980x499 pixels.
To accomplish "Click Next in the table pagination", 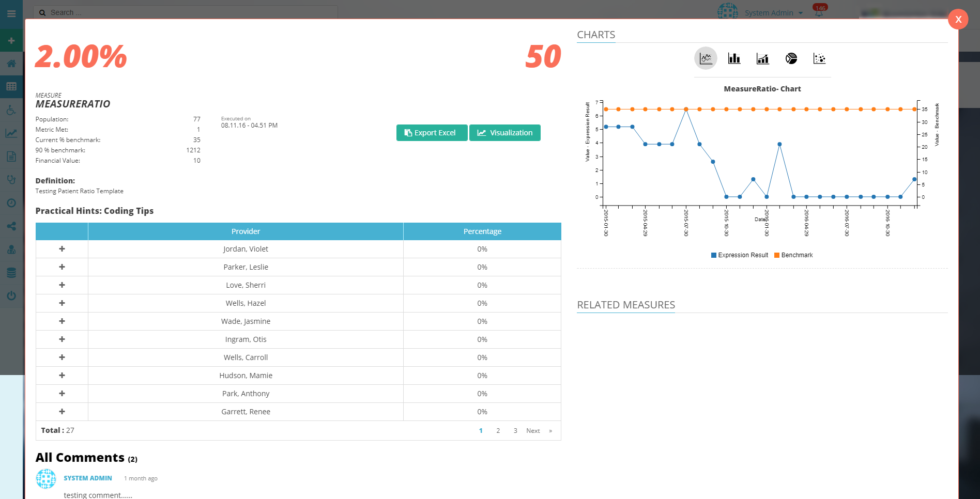I will point(533,431).
